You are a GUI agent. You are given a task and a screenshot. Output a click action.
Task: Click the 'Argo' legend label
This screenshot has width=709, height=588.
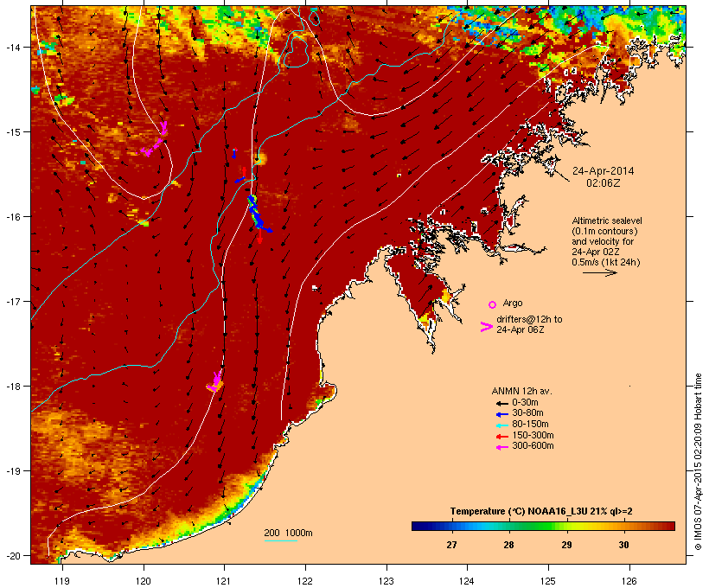tap(513, 303)
